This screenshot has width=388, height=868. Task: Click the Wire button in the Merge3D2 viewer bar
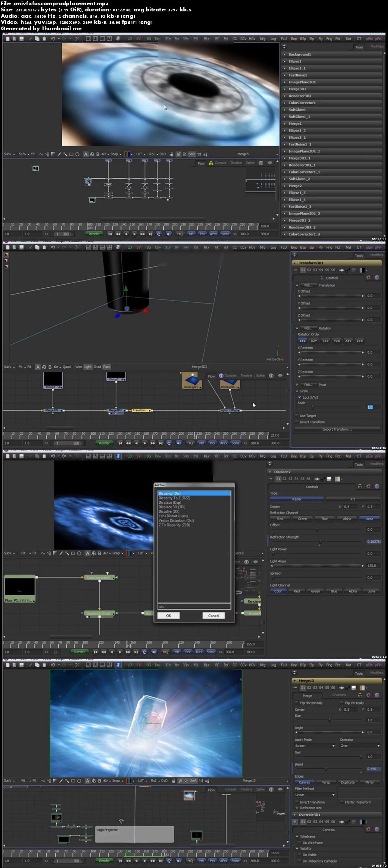[78, 367]
